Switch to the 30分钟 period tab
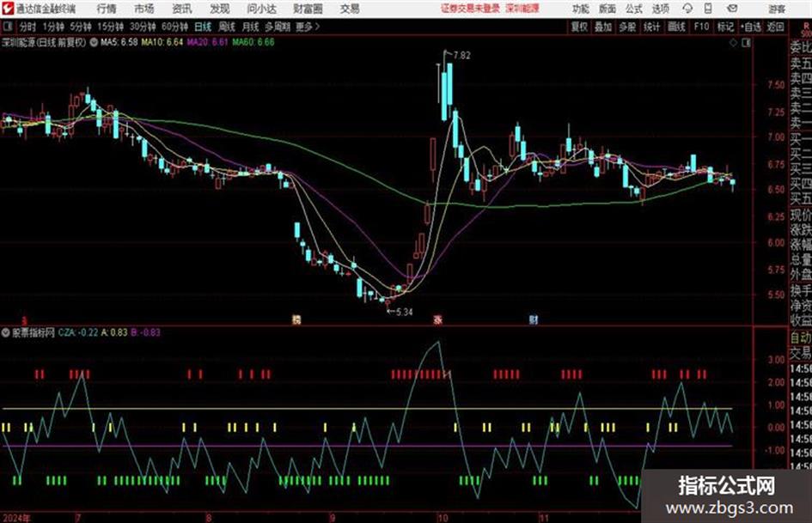The image size is (812, 523). pos(143,27)
